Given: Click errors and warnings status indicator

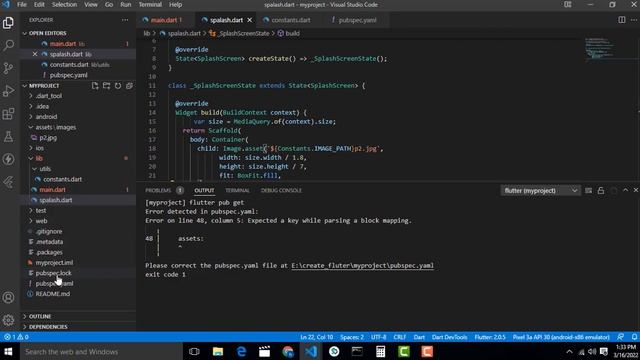Looking at the screenshot, I should click(x=16, y=337).
